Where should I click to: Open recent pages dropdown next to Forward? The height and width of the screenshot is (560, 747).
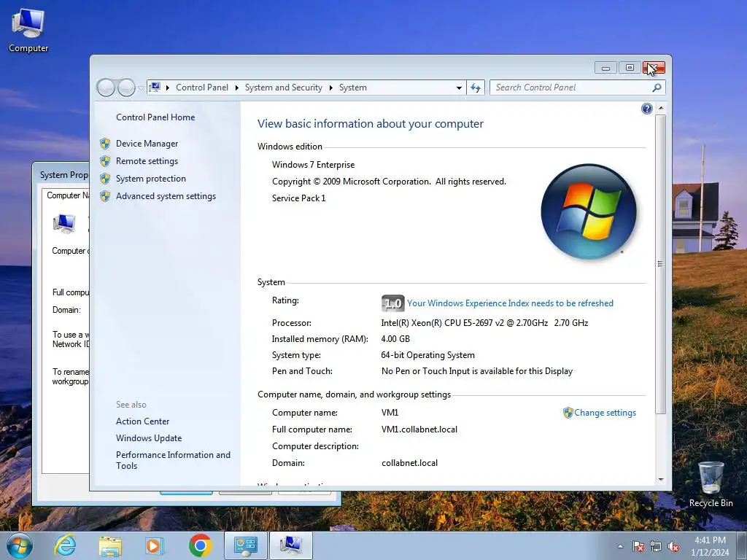click(x=141, y=88)
